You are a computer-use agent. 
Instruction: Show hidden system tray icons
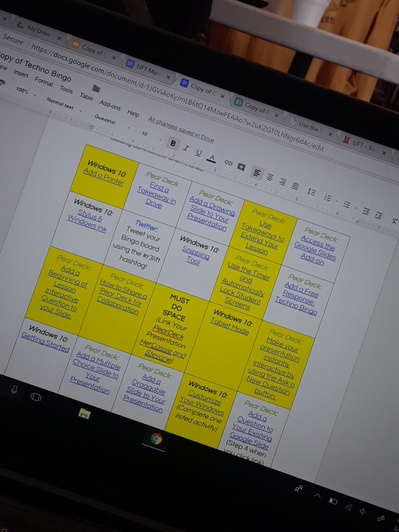[317, 495]
